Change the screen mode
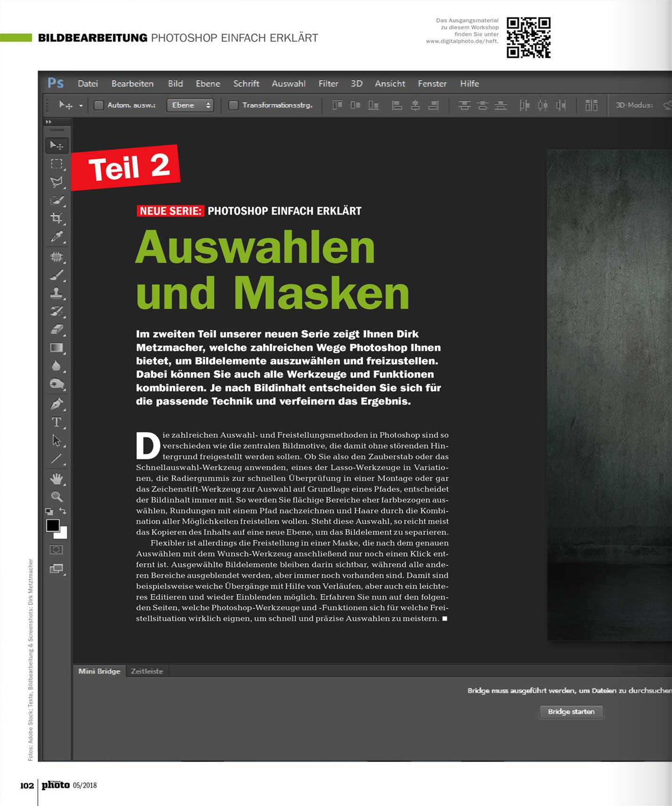This screenshot has width=672, height=806. tap(57, 569)
